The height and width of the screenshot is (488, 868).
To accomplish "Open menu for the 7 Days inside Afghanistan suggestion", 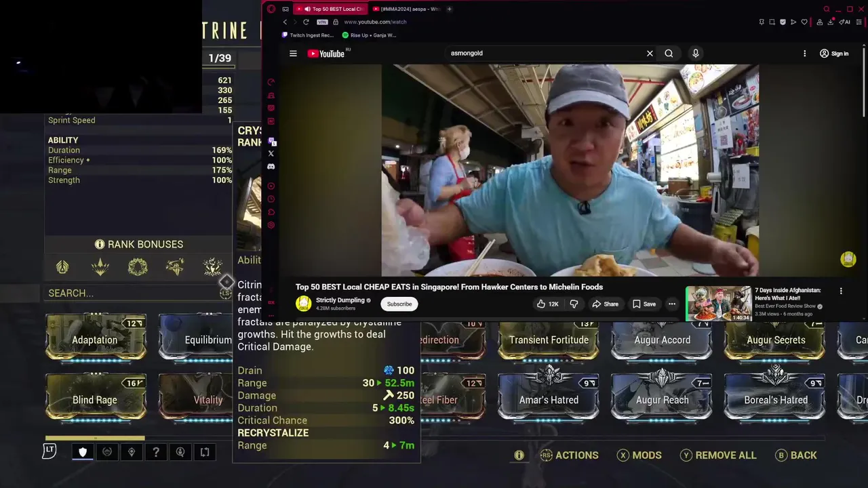I will (x=841, y=291).
